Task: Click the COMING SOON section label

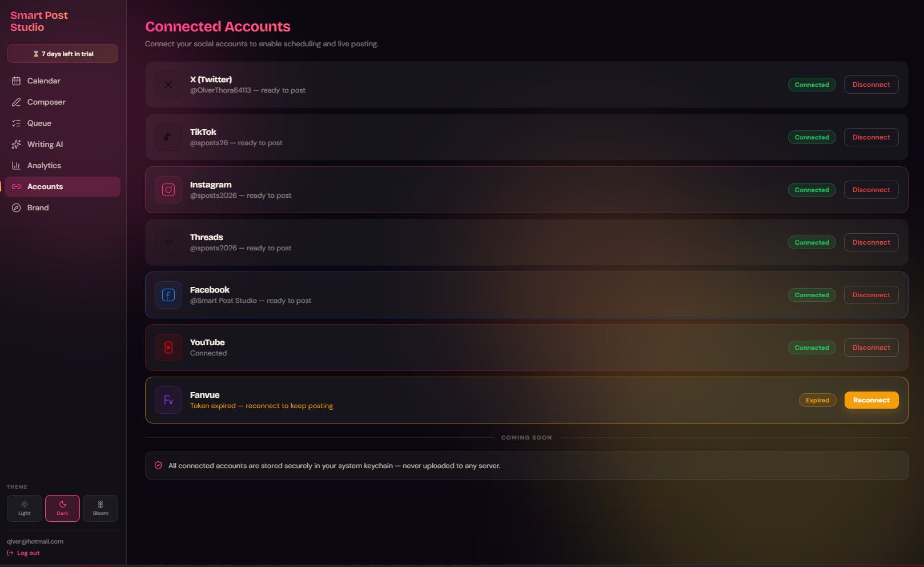Action: [x=527, y=437]
